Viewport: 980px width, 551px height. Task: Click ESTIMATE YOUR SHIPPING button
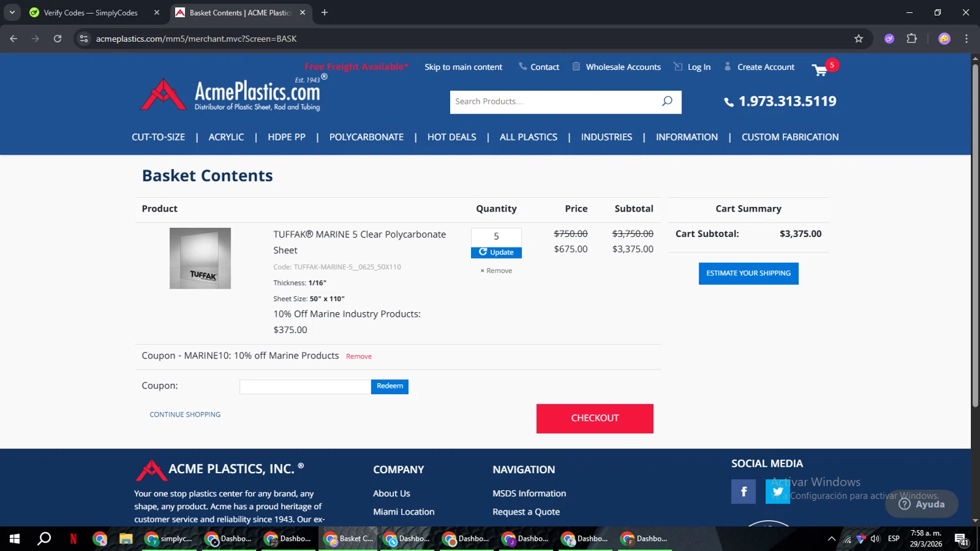coord(748,274)
